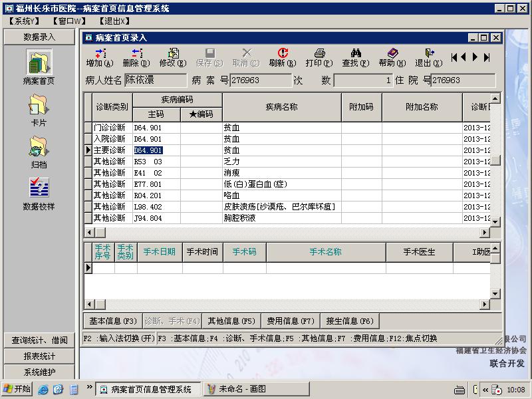Click diagnosis table horizontal scroll left arrow
This screenshot has width=532, height=399.
click(90, 233)
